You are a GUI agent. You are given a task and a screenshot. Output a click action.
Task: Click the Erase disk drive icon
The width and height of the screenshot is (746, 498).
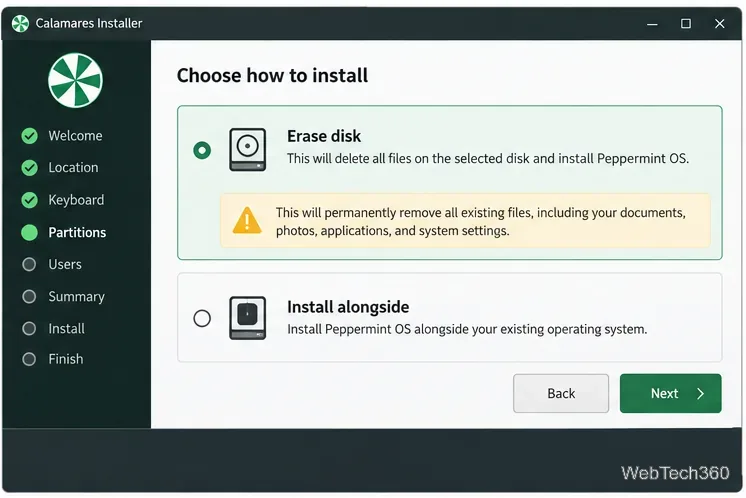coord(247,149)
